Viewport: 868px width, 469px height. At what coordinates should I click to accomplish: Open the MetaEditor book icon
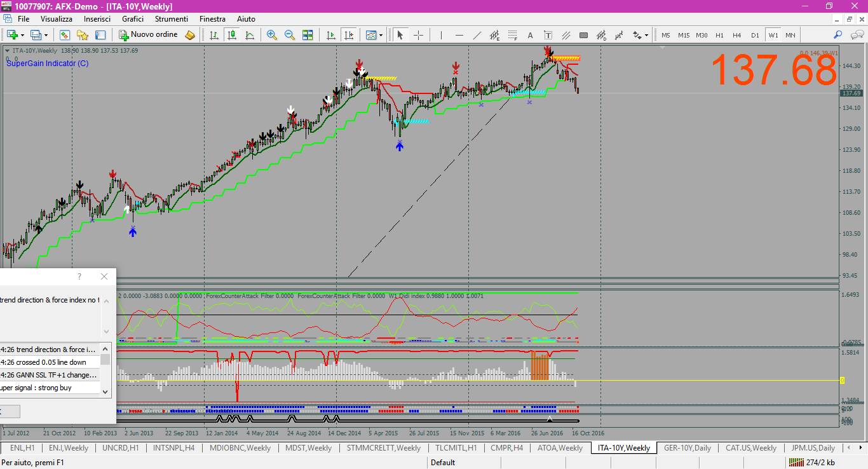point(190,35)
